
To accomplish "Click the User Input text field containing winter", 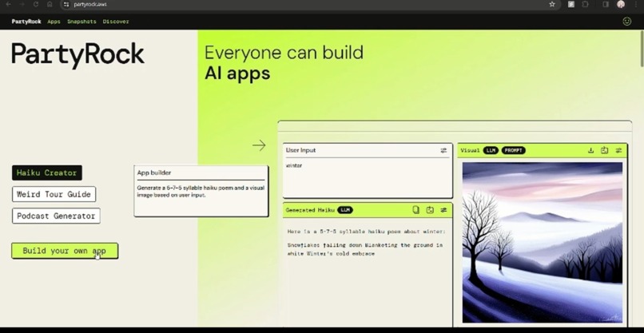I will 368,178.
